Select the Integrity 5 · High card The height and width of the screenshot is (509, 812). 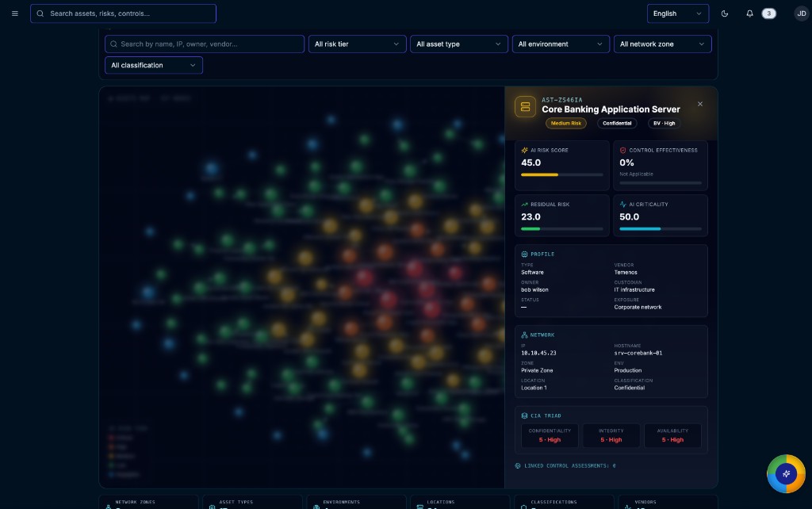(611, 435)
